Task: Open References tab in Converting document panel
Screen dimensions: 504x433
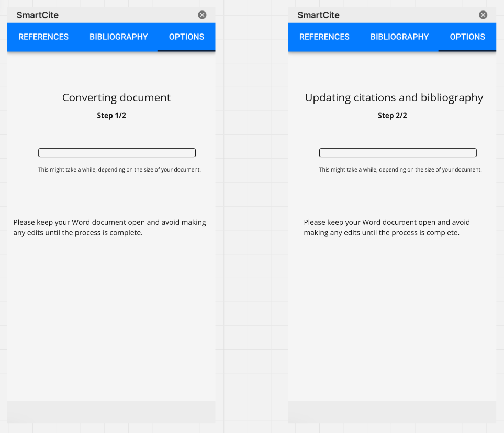Action: (43, 37)
